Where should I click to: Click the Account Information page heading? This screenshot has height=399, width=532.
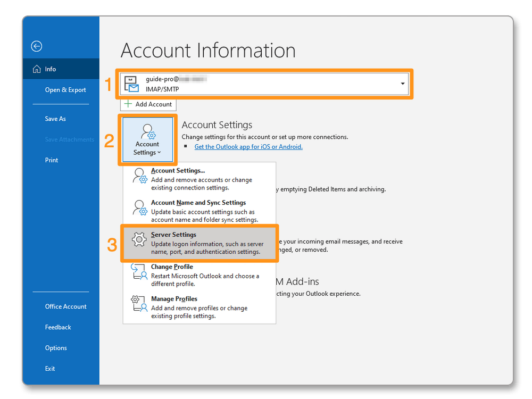208,50
